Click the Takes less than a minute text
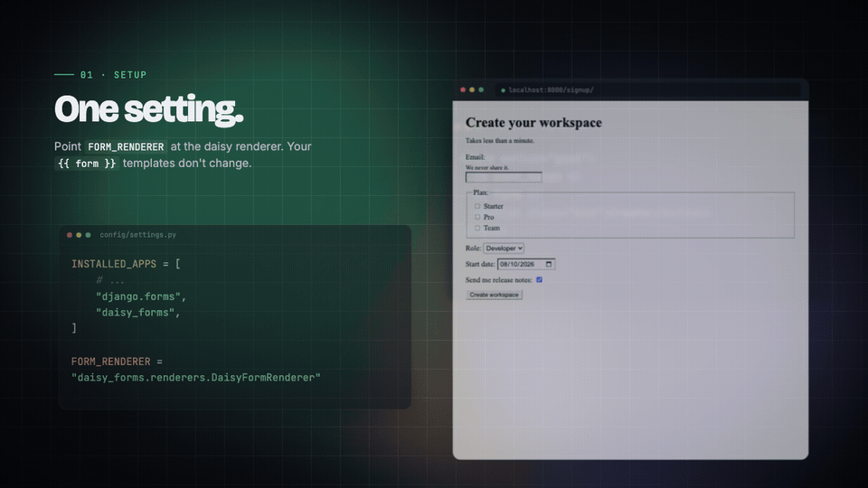868x488 pixels. tap(500, 141)
